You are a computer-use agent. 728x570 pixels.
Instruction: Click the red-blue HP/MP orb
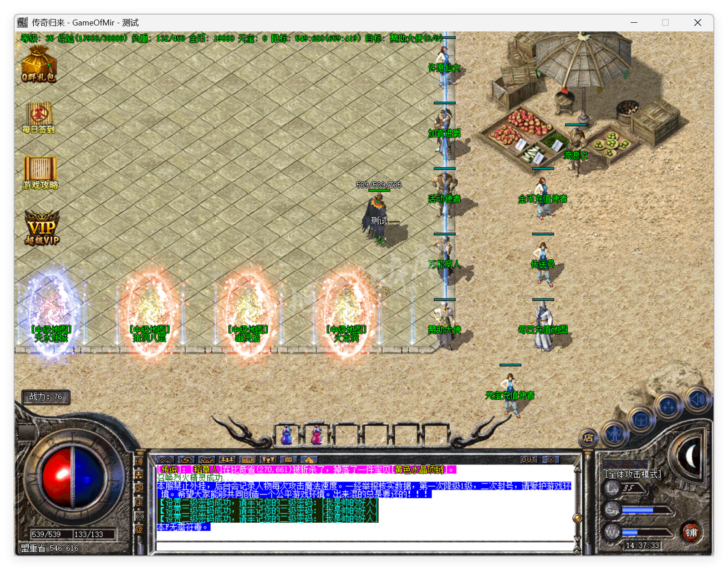point(72,477)
